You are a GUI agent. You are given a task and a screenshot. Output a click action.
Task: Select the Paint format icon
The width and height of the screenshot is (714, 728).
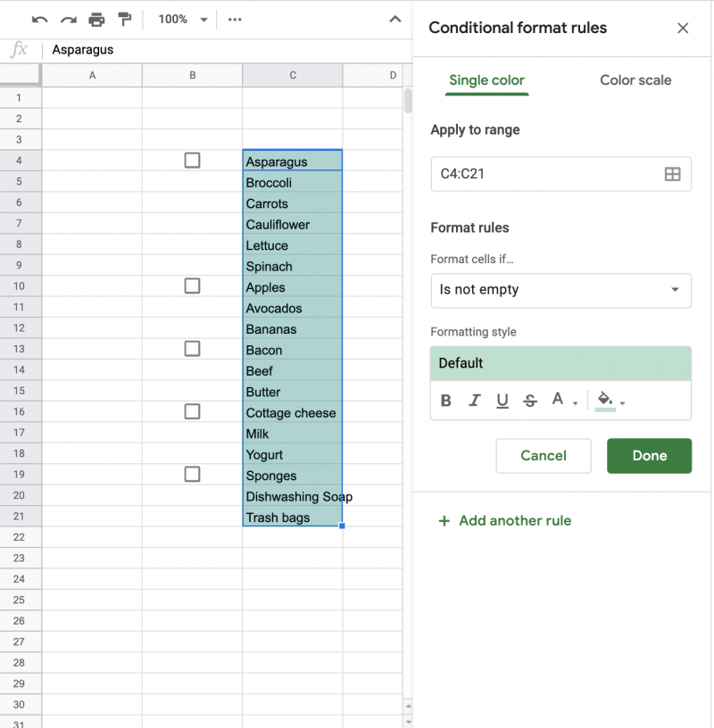tap(125, 19)
